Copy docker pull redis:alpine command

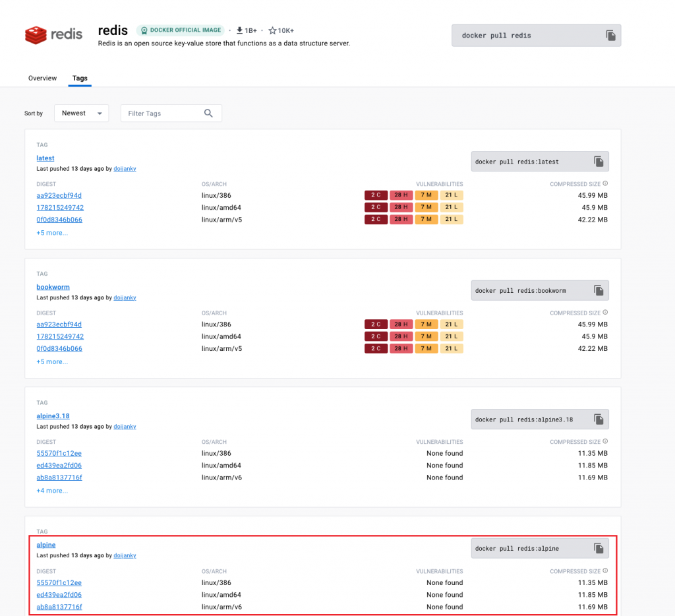[599, 548]
